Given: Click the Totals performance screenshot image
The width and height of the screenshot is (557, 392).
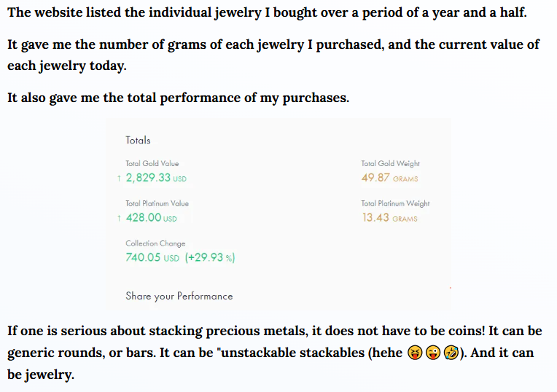Looking at the screenshot, I should pos(278,214).
